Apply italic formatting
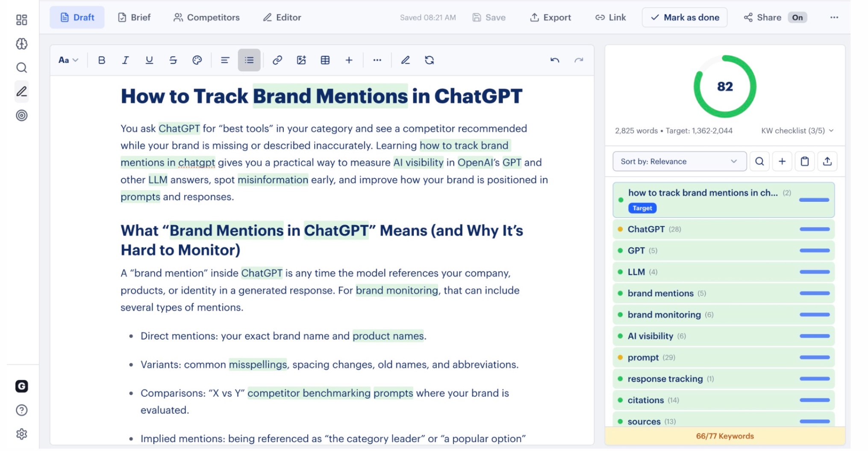This screenshot has width=868, height=451. [125, 60]
